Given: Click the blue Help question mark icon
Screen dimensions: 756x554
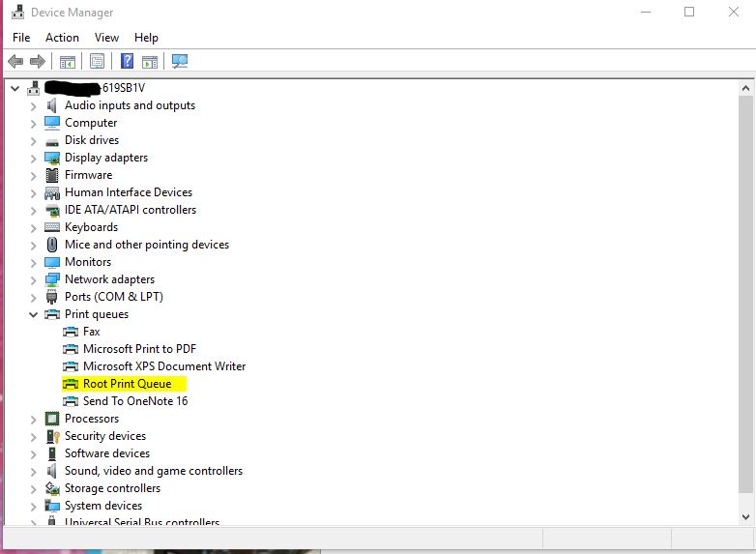Looking at the screenshot, I should click(x=127, y=61).
